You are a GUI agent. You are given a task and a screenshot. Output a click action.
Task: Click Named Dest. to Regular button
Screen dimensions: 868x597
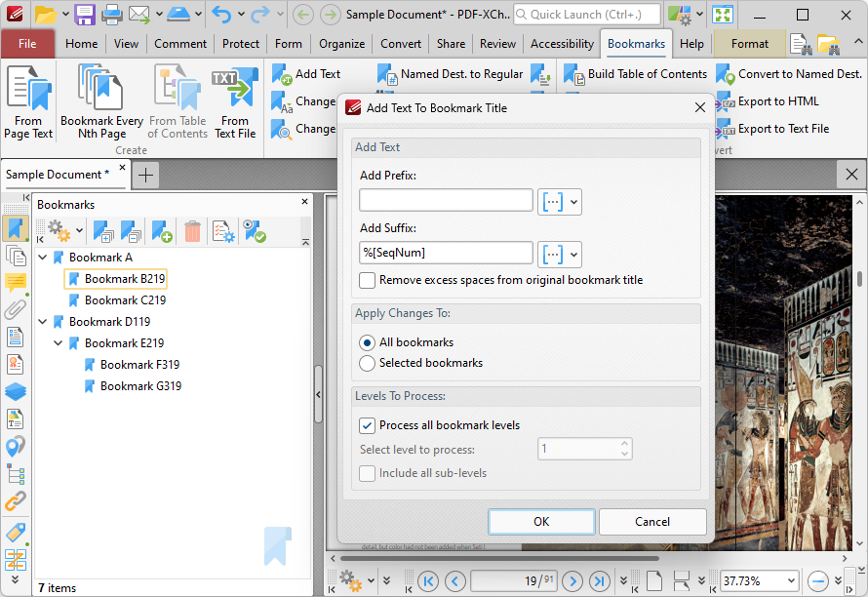coord(450,74)
